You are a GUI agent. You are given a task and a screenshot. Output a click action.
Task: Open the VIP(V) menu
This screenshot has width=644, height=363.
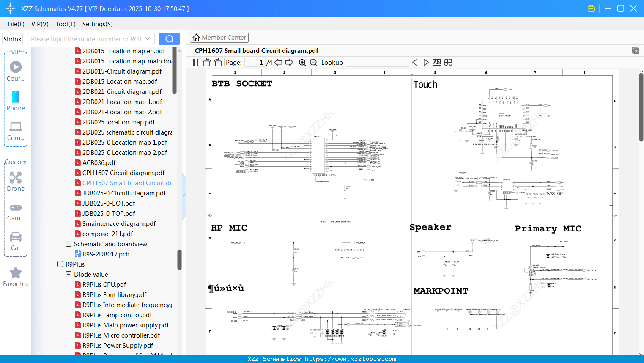pos(40,24)
